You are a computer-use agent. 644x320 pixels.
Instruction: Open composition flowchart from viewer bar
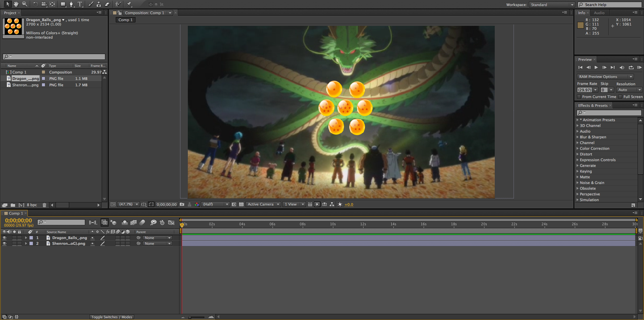pyautogui.click(x=332, y=204)
